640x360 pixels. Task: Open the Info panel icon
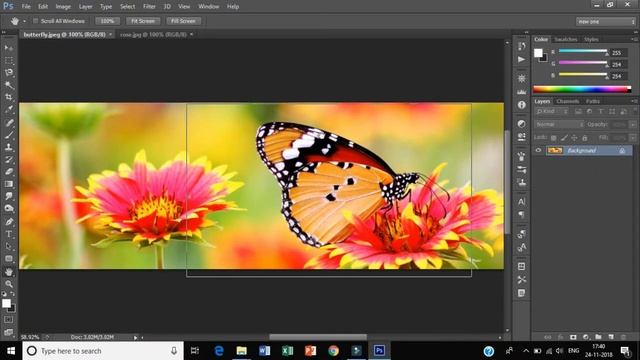click(522, 105)
